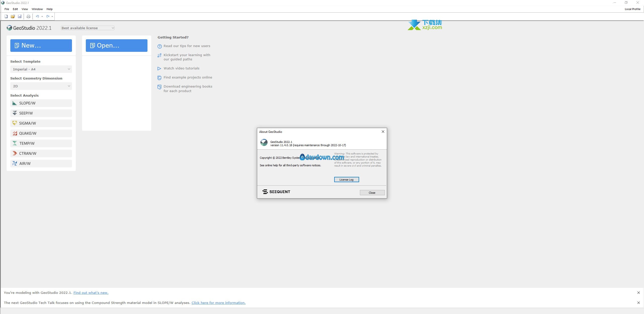Select the TEMP/W analysis
644x314 pixels.
tap(41, 143)
